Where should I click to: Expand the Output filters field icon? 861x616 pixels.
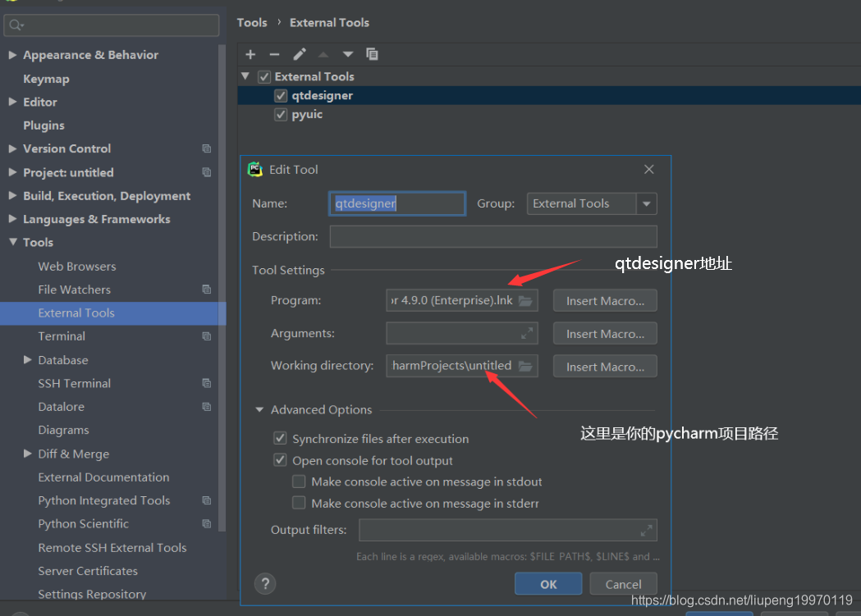pyautogui.click(x=646, y=531)
